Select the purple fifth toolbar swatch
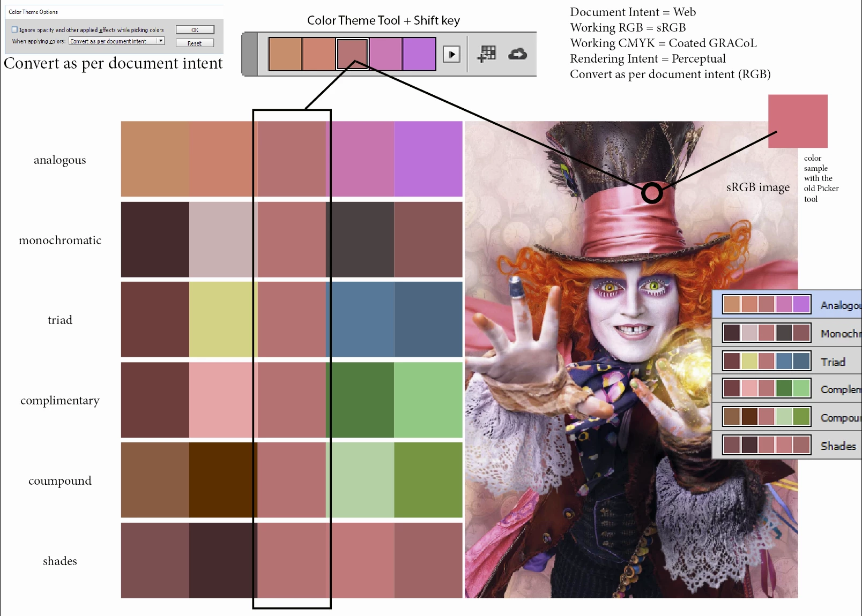The width and height of the screenshot is (862, 616). coord(419,54)
